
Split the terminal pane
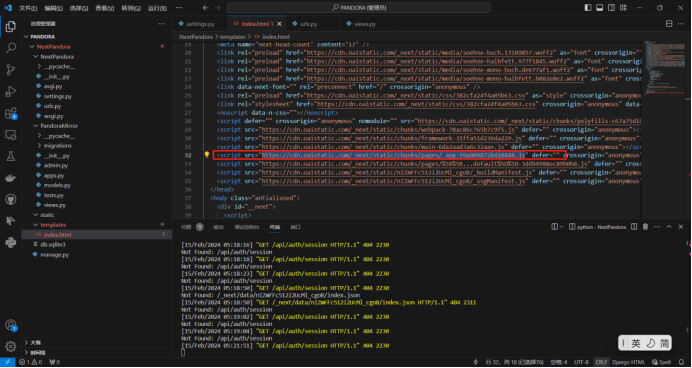[634, 227]
